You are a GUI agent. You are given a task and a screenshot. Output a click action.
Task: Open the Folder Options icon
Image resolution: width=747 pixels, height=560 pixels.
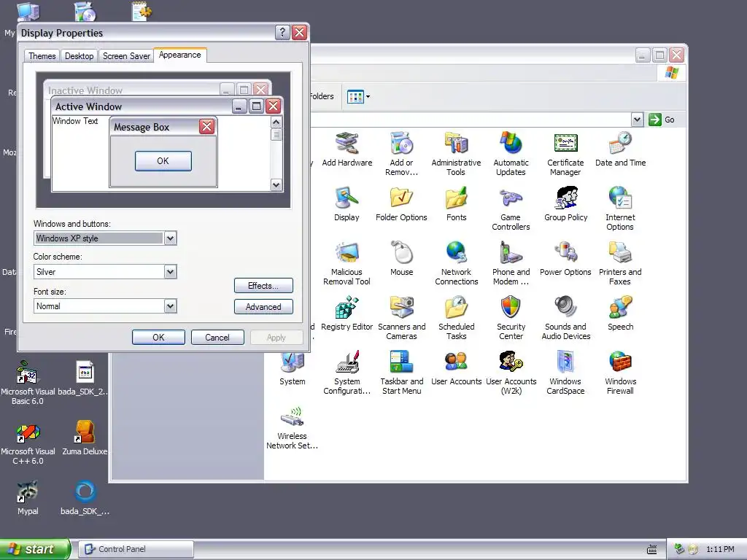coord(402,198)
